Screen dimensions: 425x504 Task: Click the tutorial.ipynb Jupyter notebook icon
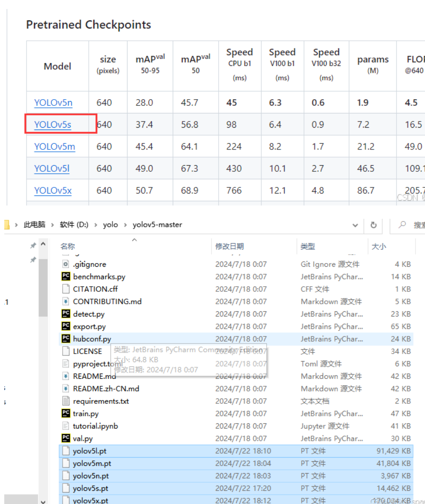tap(65, 426)
